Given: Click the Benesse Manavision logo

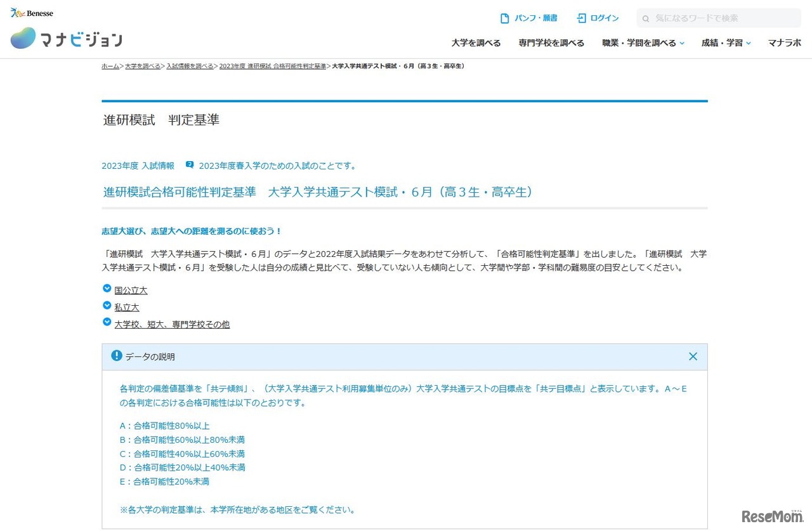Looking at the screenshot, I should pyautogui.click(x=66, y=38).
